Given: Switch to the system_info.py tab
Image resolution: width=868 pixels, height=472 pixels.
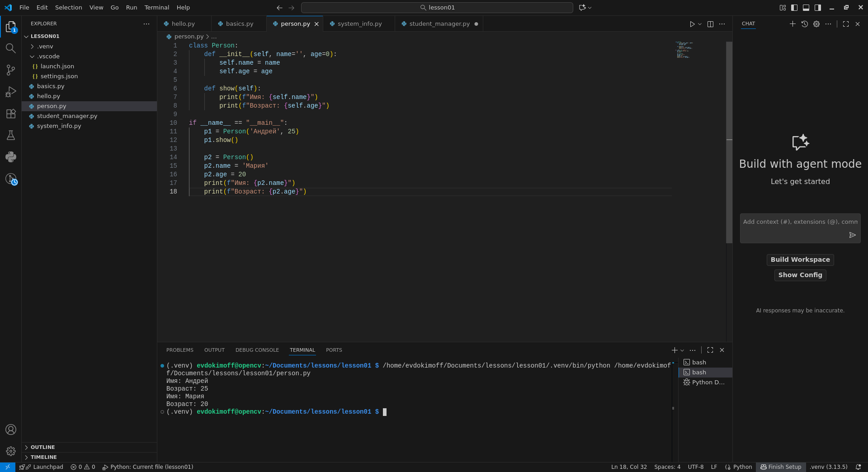Looking at the screenshot, I should 359,24.
